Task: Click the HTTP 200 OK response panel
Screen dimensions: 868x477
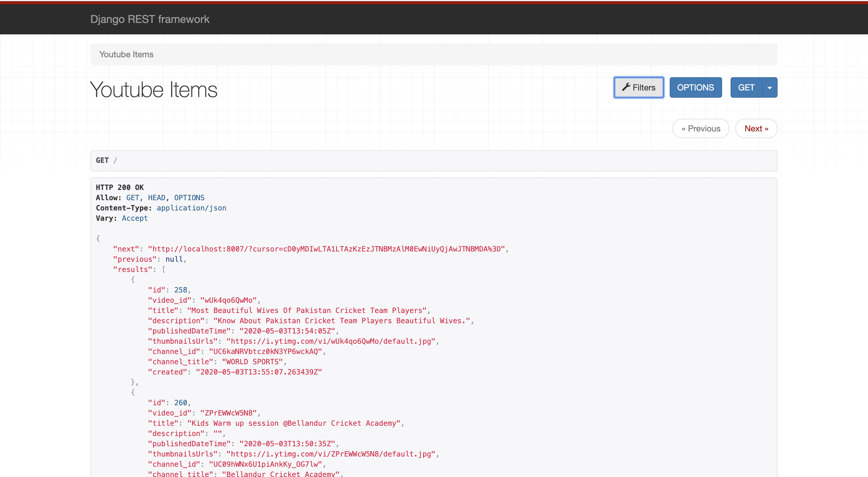Action: click(120, 188)
